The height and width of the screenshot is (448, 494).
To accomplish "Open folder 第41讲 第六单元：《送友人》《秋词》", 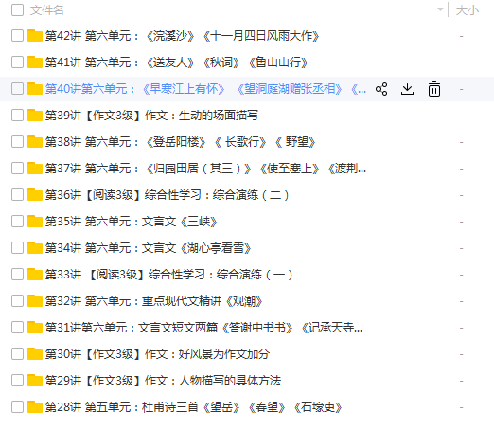I will 176,63.
